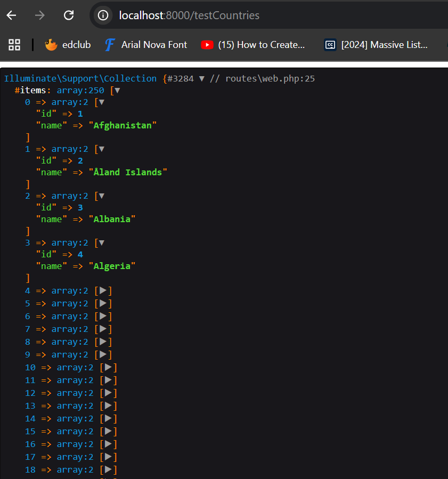The height and width of the screenshot is (479, 448).
Task: Collapse array item 1 Åland Islands
Action: [101, 149]
